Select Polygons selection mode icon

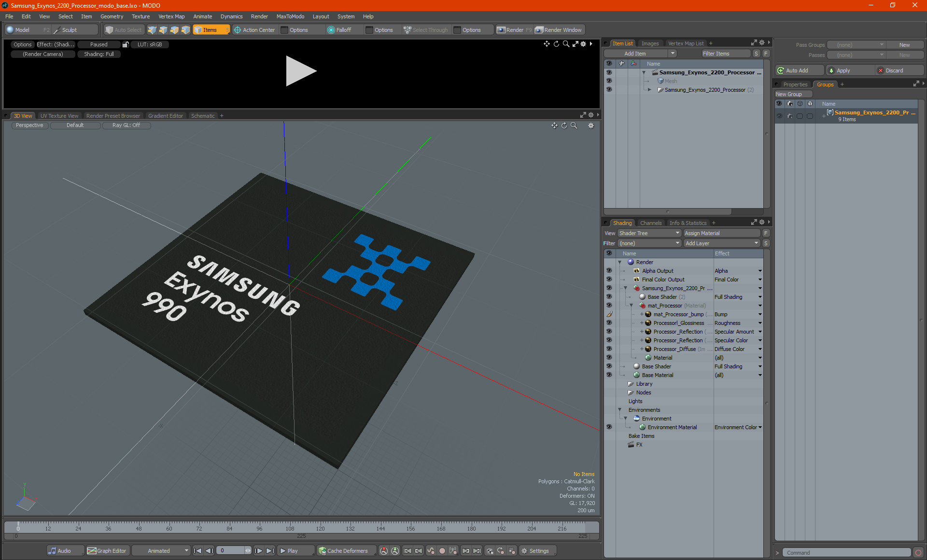(174, 30)
